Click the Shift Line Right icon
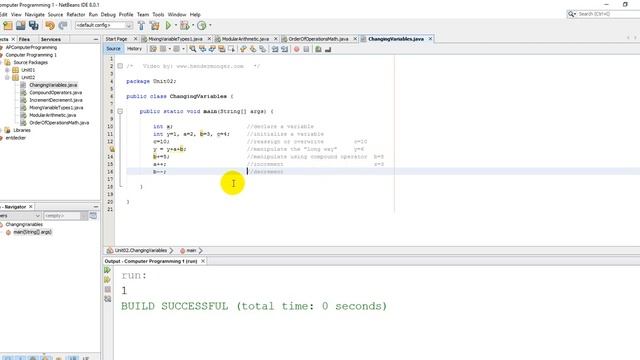This screenshot has height=360, width=640. 284,49
